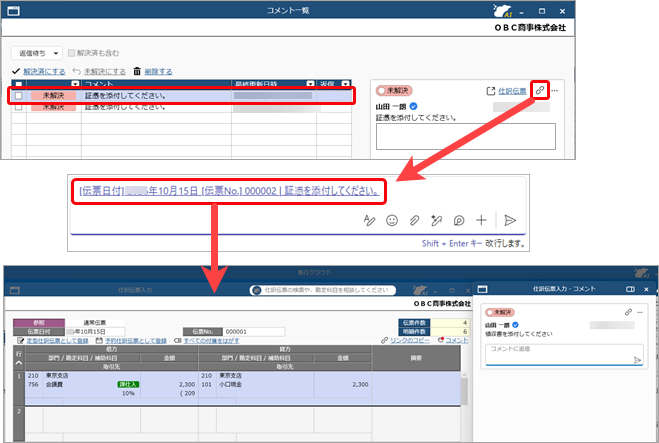This screenshot has height=443, width=659.
Task: Open filter arrow on the status column header
Action: (75, 84)
